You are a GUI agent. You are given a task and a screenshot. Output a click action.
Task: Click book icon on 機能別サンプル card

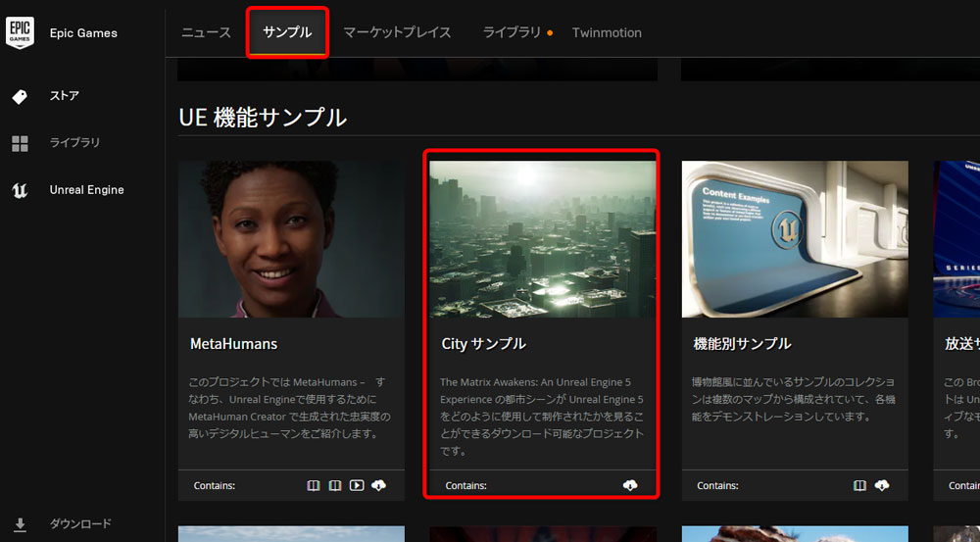[860, 485]
